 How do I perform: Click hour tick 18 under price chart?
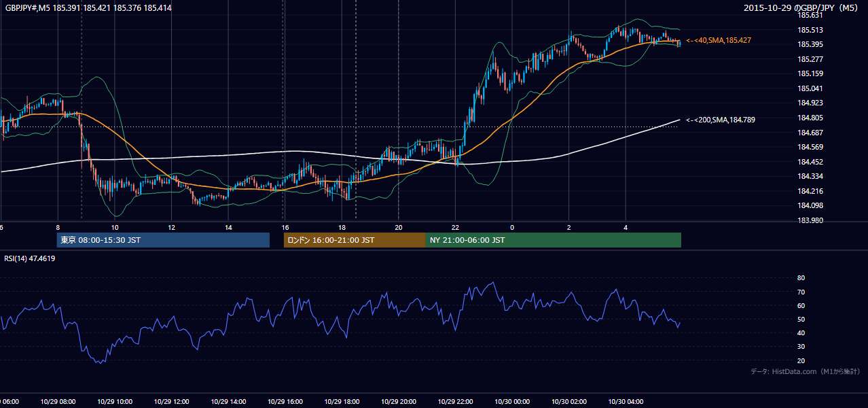pos(342,228)
